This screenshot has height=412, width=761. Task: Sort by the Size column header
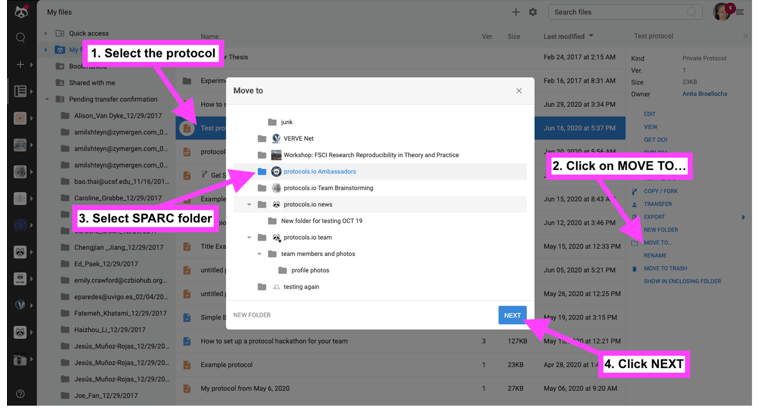514,36
